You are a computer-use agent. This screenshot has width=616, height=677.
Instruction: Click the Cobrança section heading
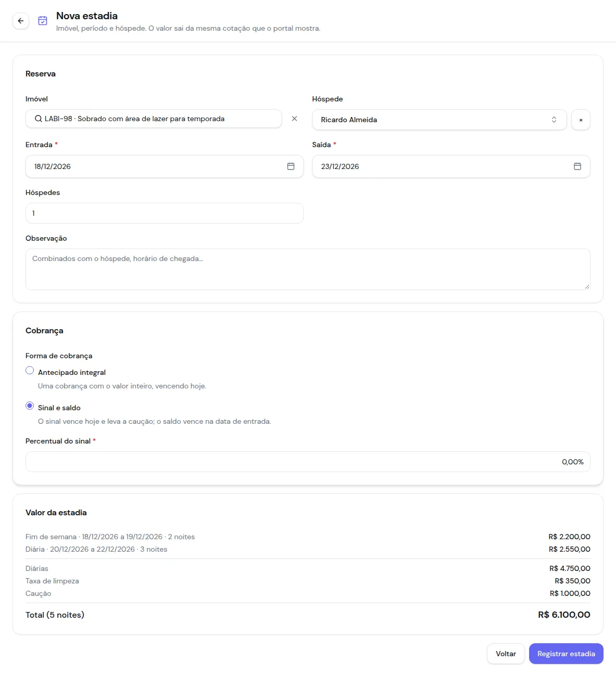tap(44, 331)
